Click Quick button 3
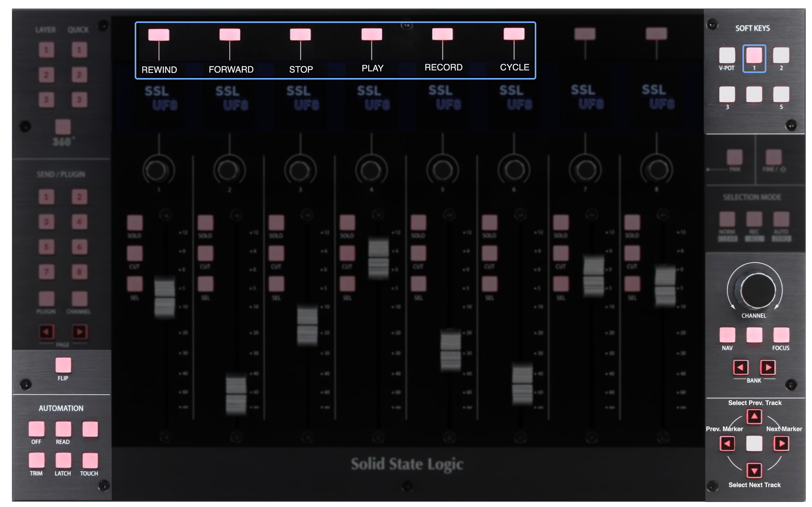812x507 pixels. (79, 100)
